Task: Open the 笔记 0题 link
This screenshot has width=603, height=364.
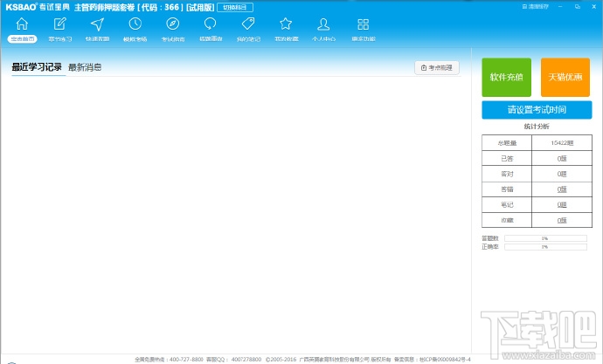Action: coord(562,204)
